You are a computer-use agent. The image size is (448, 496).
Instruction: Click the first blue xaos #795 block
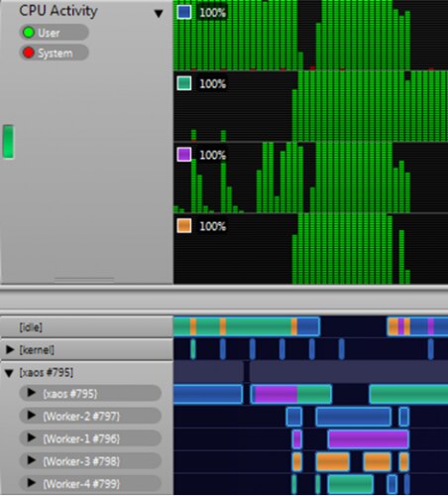tap(208, 394)
